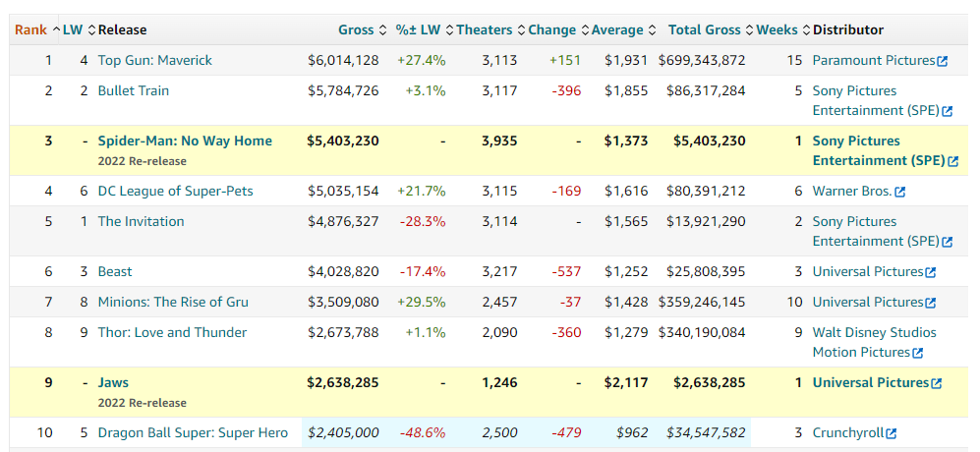
Task: Open Universal Pictures link in Minions row
Action: (868, 303)
